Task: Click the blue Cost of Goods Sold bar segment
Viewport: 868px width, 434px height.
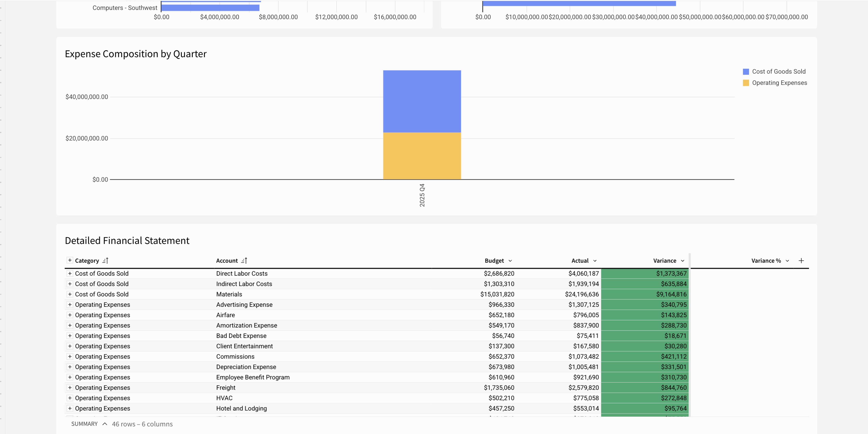Action: [422, 101]
